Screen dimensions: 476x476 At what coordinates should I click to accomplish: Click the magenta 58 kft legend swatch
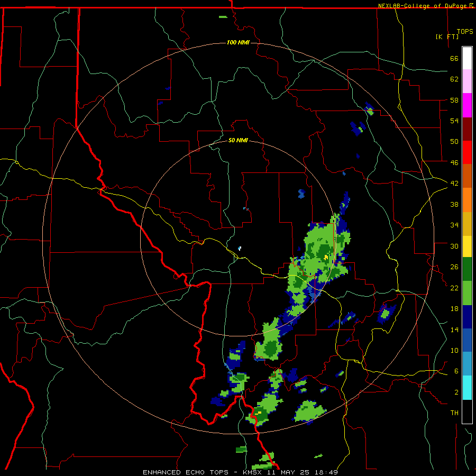click(x=467, y=105)
